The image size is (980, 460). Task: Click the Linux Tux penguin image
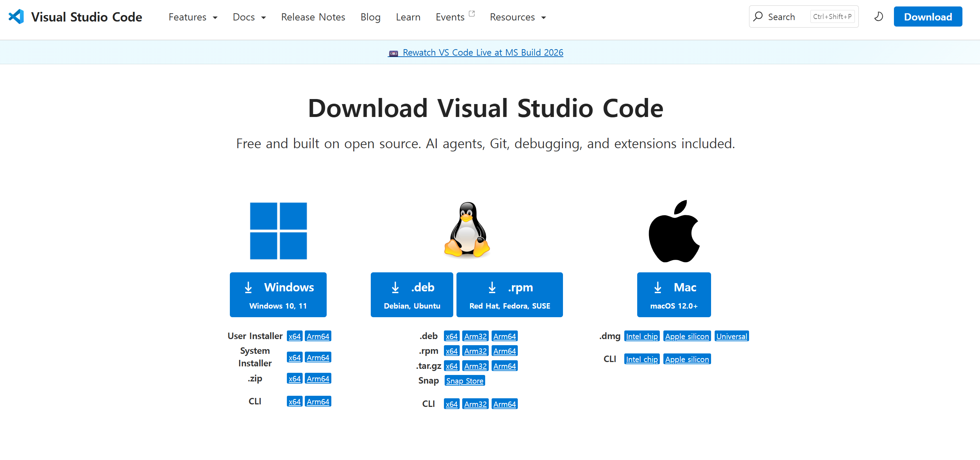[467, 230]
